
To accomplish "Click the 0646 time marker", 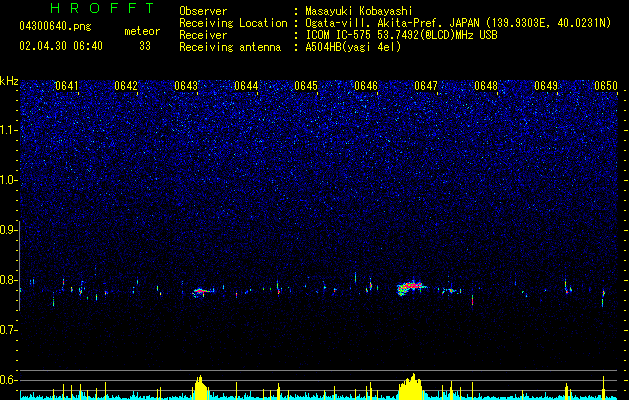I will coord(366,86).
